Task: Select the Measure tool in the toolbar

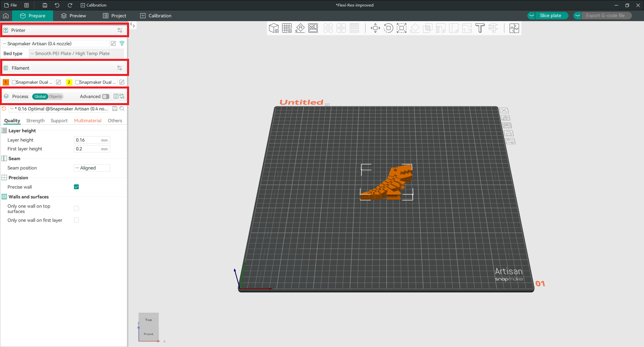Action: click(493, 28)
